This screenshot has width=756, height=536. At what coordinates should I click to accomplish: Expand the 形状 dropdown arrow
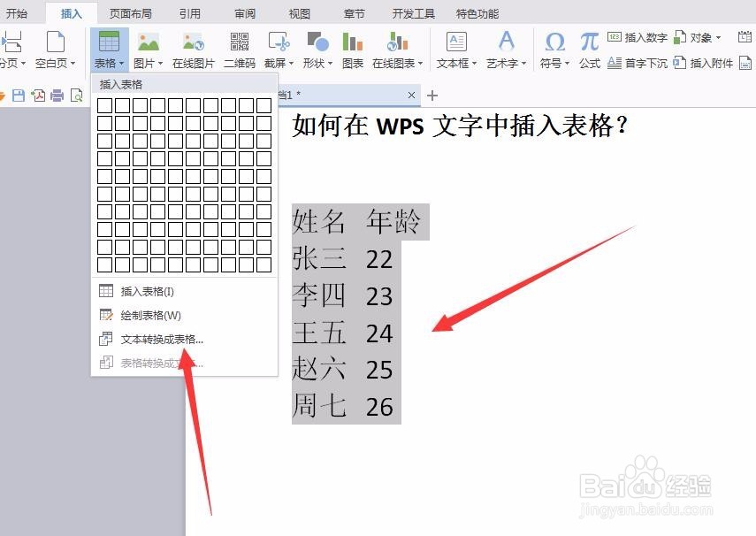click(331, 64)
